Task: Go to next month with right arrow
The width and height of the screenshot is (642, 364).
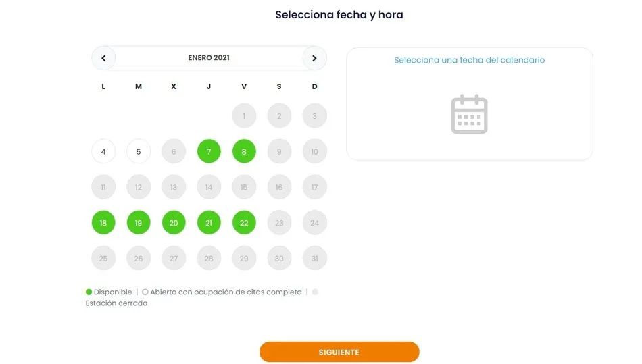Action: [x=314, y=58]
